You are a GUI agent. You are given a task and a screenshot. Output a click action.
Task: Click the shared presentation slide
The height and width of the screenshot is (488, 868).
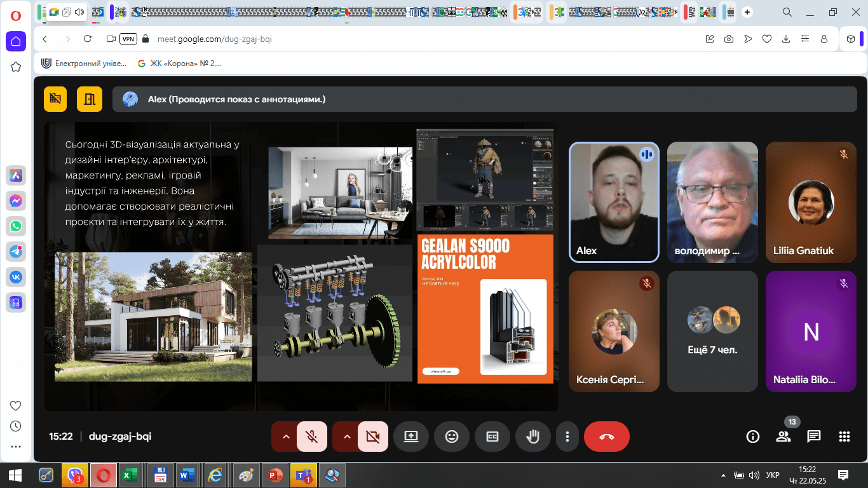tap(301, 266)
